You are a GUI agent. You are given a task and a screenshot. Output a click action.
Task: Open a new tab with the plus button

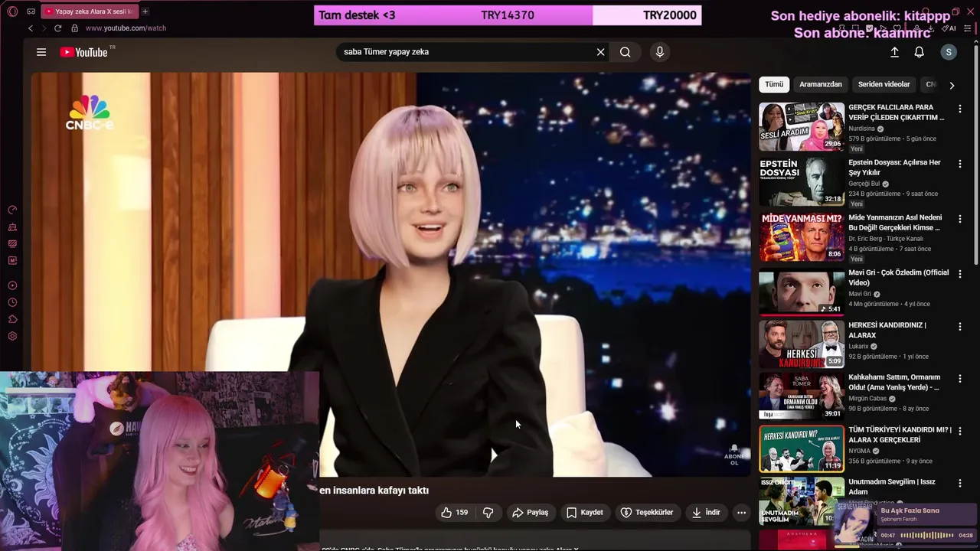(145, 11)
